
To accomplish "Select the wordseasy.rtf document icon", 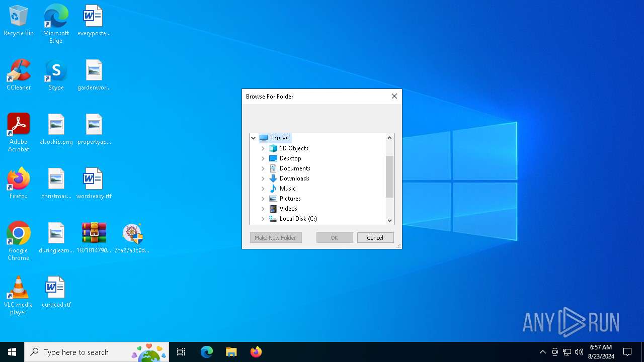I will pos(94,184).
